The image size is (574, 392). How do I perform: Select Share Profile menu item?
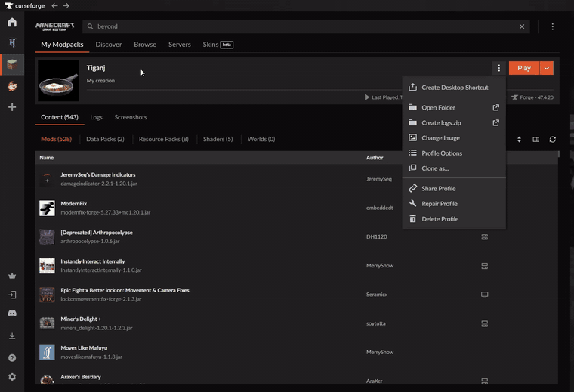click(454, 189)
